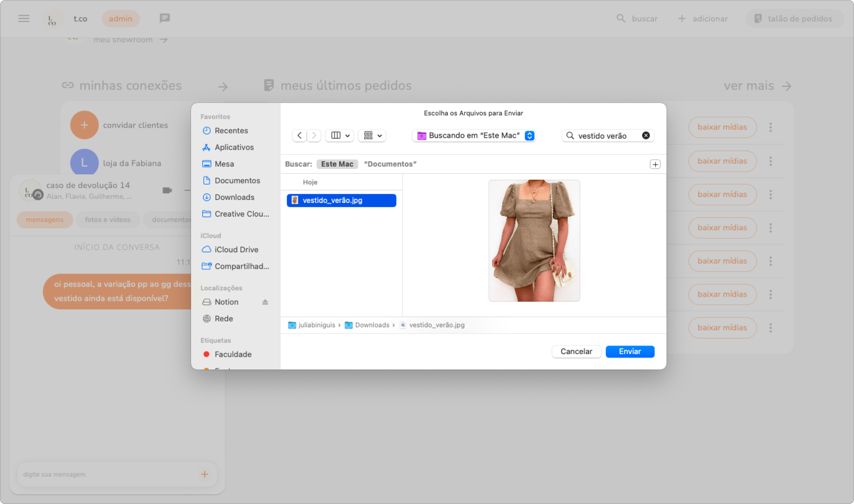Open the item grouping dropdown
The image size is (854, 504).
tap(372, 136)
